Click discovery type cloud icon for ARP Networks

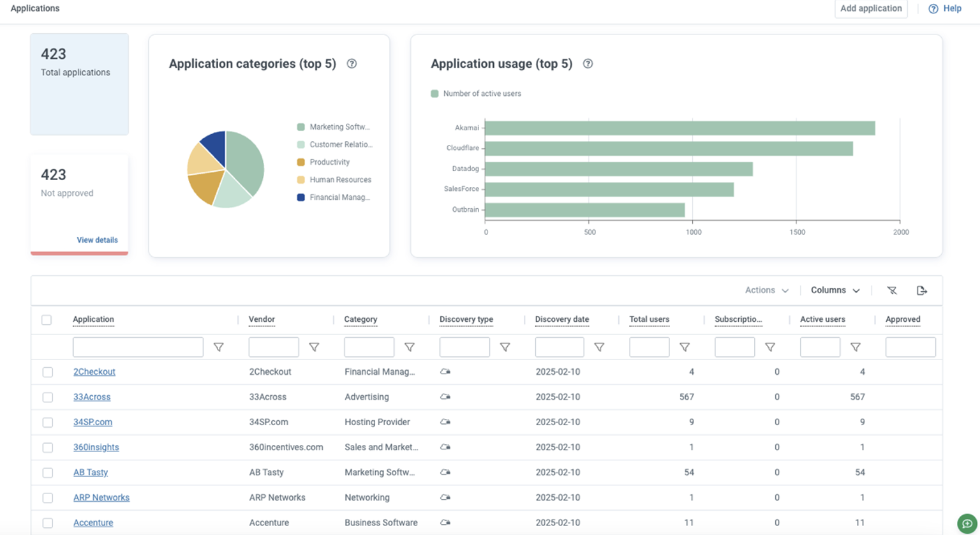coord(445,497)
